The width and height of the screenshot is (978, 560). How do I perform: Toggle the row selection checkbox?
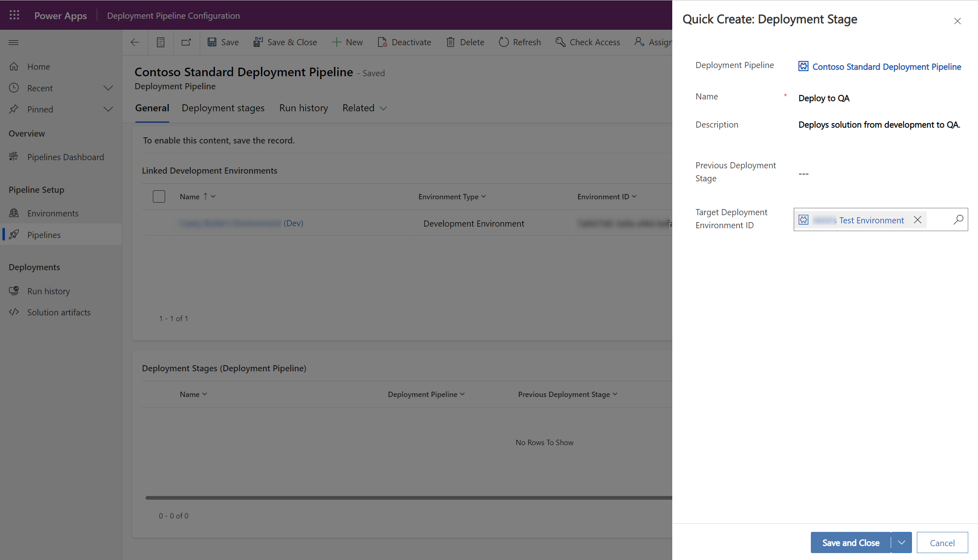159,196
